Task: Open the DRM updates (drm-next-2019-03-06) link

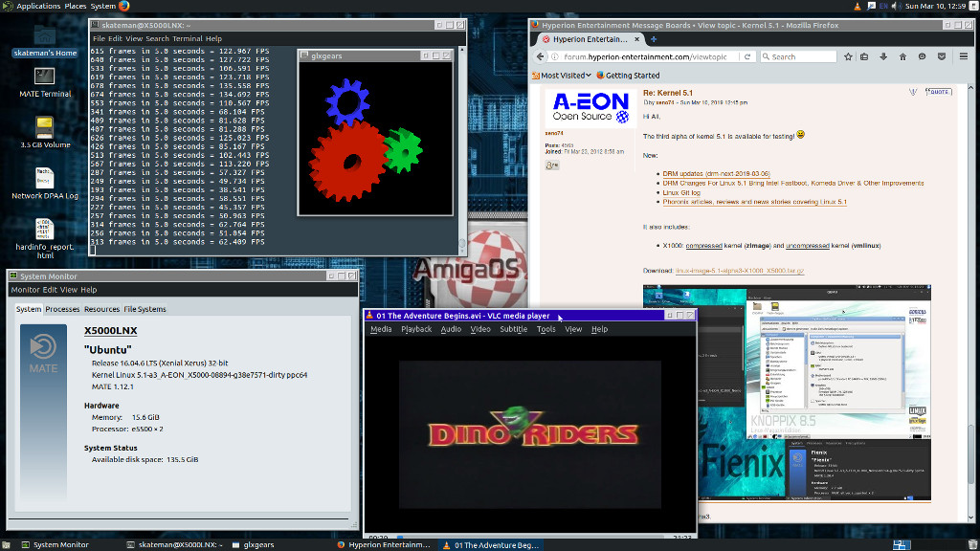Action: (716, 174)
